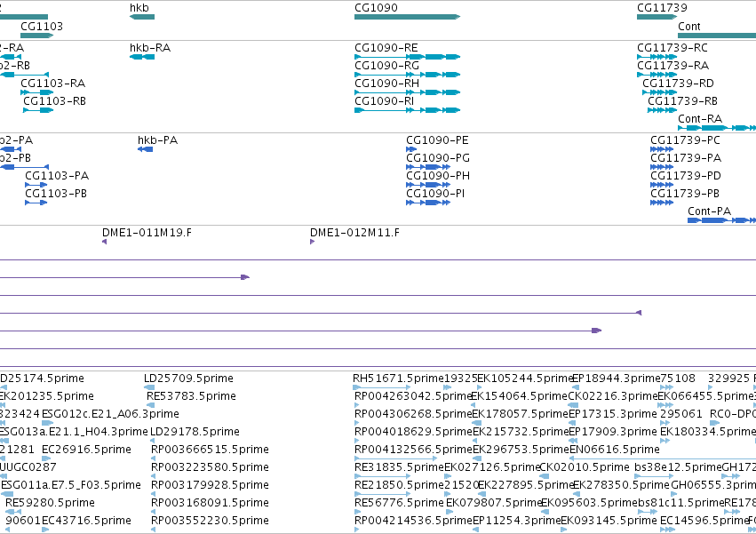756x534 pixels.
Task: Click EST EN06616.5prime
Action: 663,458
